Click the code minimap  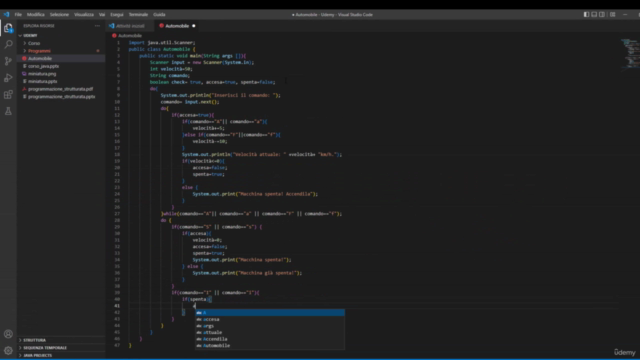(x=629, y=55)
